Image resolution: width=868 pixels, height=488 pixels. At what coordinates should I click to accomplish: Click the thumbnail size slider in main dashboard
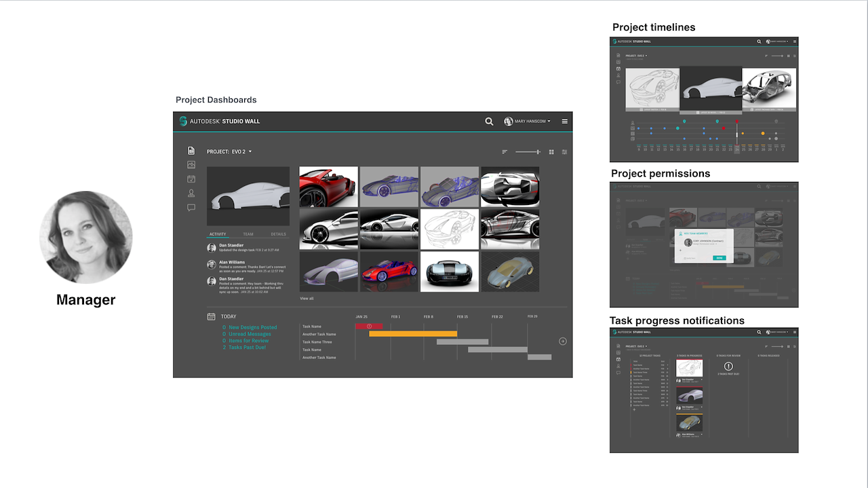pyautogui.click(x=528, y=152)
